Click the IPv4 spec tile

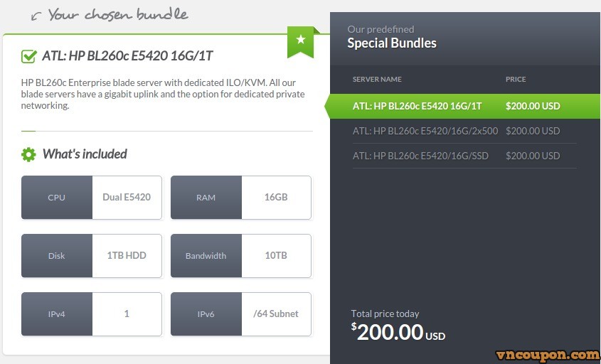pyautogui.click(x=92, y=314)
